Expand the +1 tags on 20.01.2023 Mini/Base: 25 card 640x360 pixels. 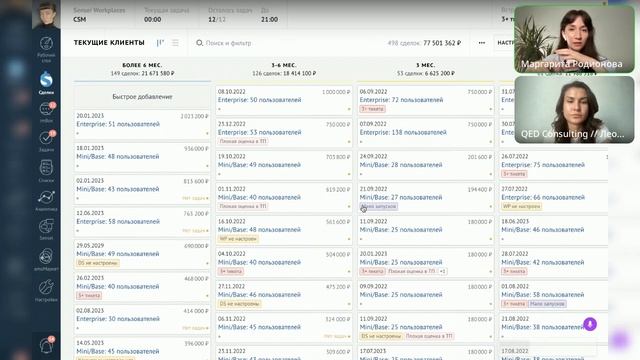[x=443, y=271]
